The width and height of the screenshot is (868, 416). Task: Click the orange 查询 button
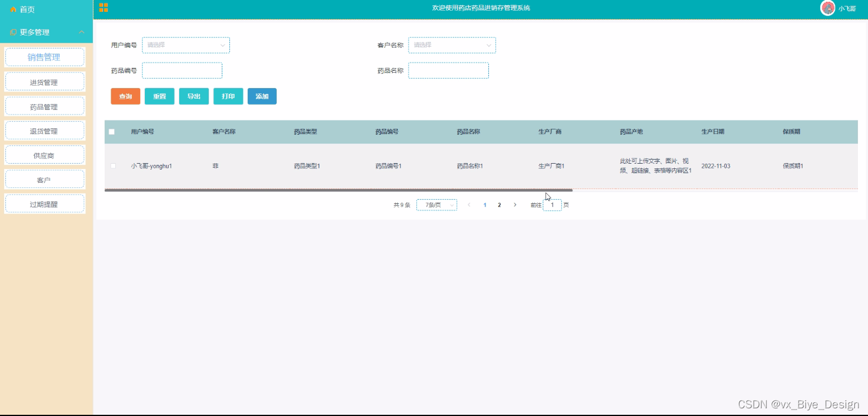point(125,96)
